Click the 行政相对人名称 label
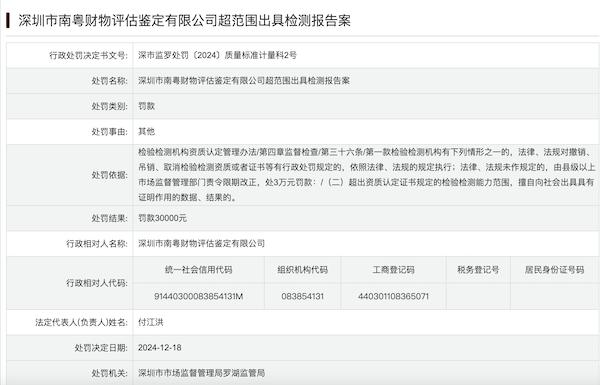This screenshot has width=600, height=385. pyautogui.click(x=97, y=244)
